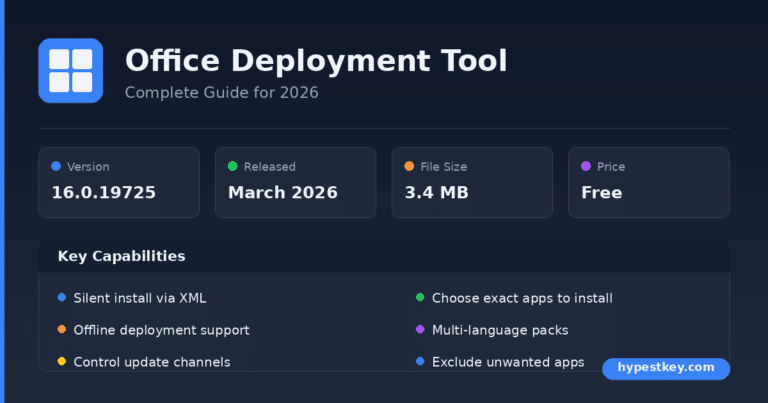Image resolution: width=768 pixels, height=403 pixels.
Task: Click the blue bullet before Exclude unwanted apps
Action: point(420,361)
